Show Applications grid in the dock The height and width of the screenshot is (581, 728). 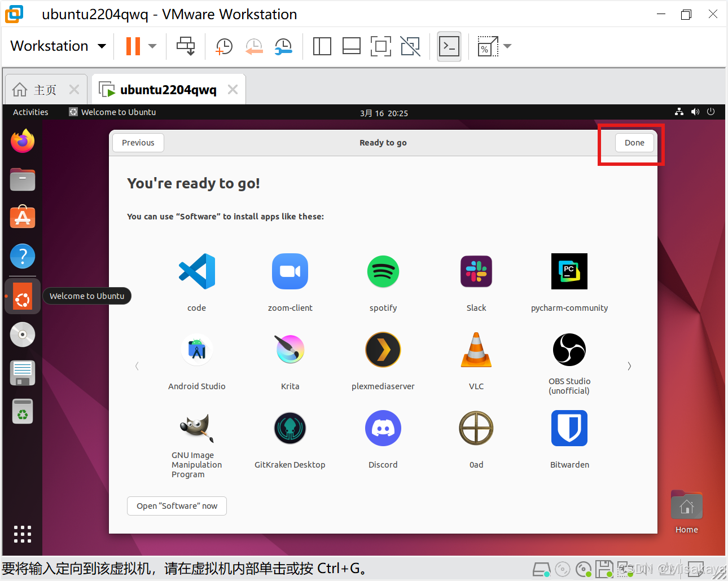(x=23, y=534)
